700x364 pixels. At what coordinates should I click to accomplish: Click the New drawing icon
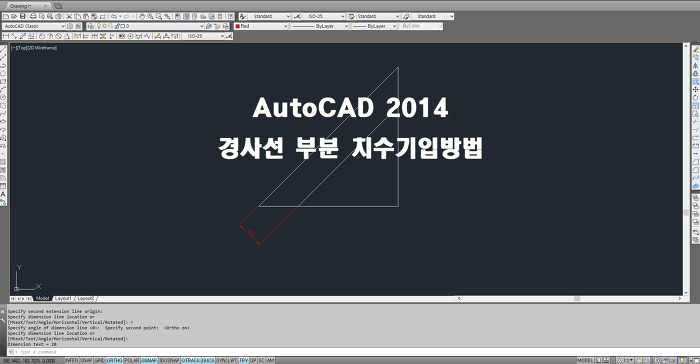pyautogui.click(x=6, y=16)
